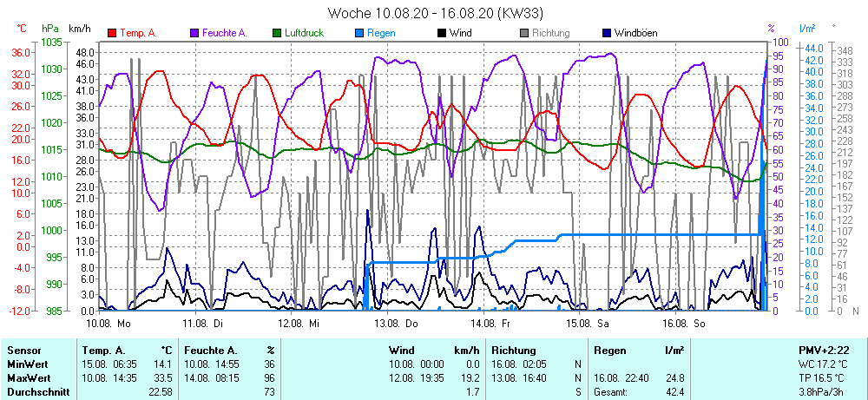
Task: Select the 13.08. Do date label
Action: click(x=396, y=323)
